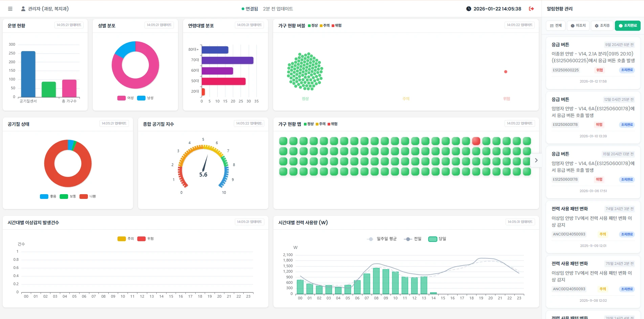
Task: Show all alerts with the 전체 tab
Action: pyautogui.click(x=556, y=26)
